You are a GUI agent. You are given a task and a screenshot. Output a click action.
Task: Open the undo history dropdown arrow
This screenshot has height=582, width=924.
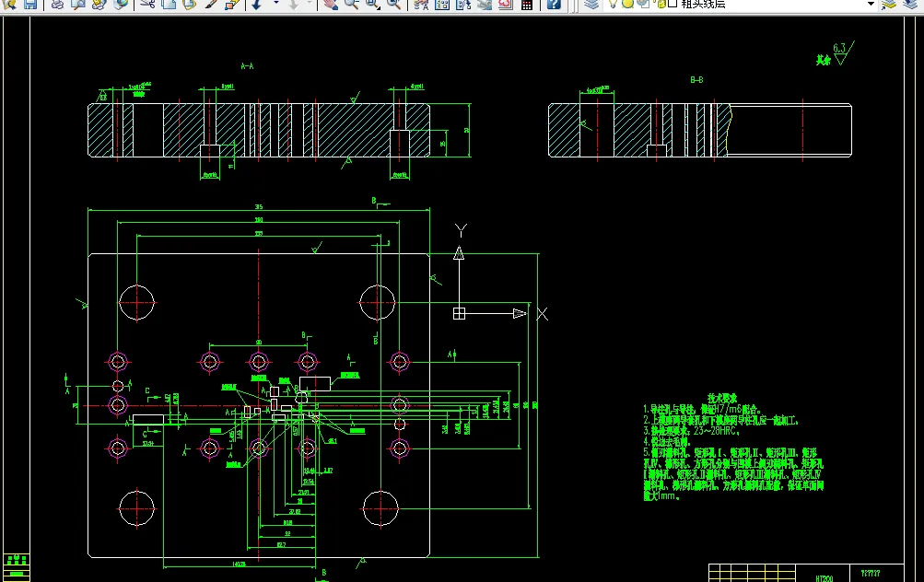[275, 4]
